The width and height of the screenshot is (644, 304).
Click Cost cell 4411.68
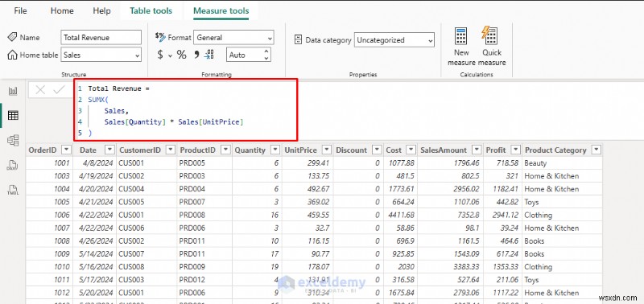[400, 215]
